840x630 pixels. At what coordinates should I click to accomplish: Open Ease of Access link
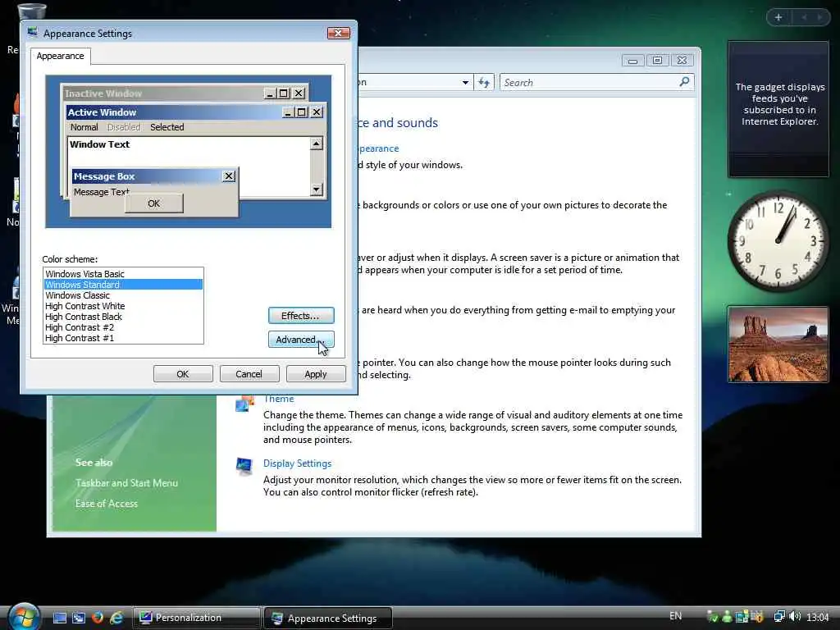tap(107, 504)
